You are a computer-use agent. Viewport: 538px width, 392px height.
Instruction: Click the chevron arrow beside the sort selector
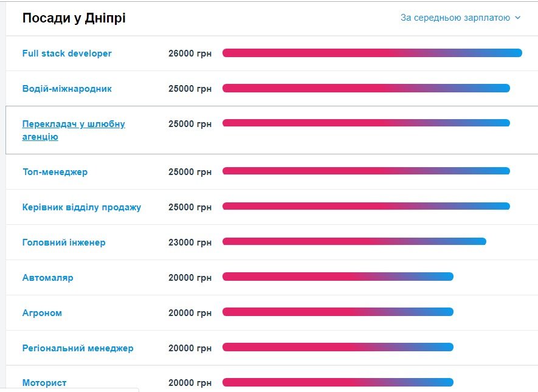518,18
